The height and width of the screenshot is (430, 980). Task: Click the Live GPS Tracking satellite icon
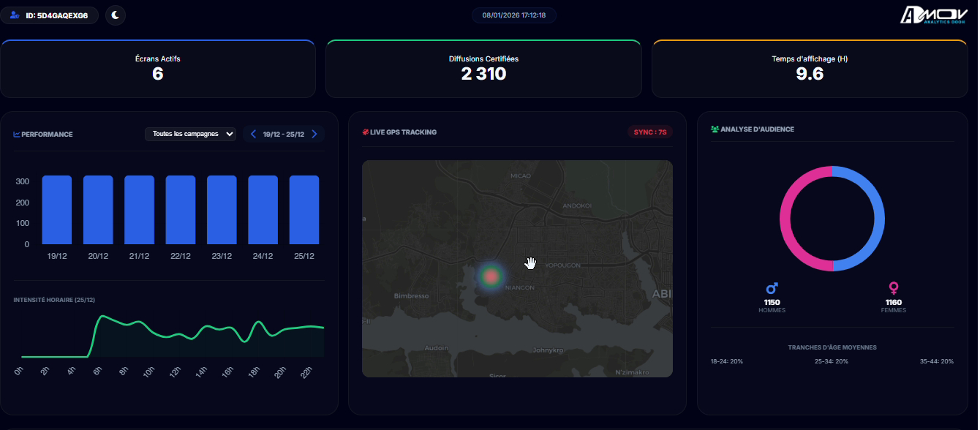coord(365,132)
